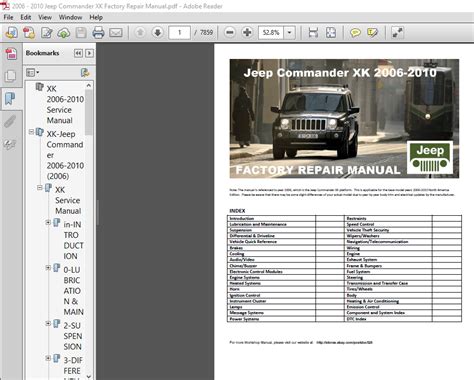Click the page number input field
This screenshot has height=380, width=474.
pos(180,33)
